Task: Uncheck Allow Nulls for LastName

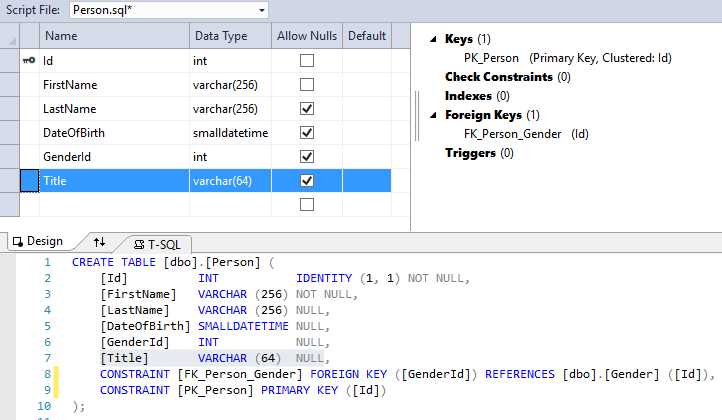Action: click(x=307, y=108)
